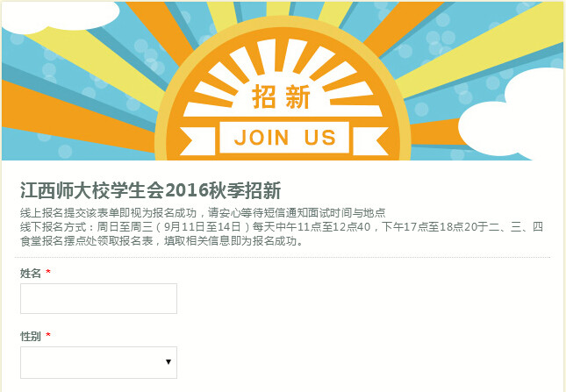Click the right ribbon tail of banner
566x392 pixels.
tap(370, 141)
